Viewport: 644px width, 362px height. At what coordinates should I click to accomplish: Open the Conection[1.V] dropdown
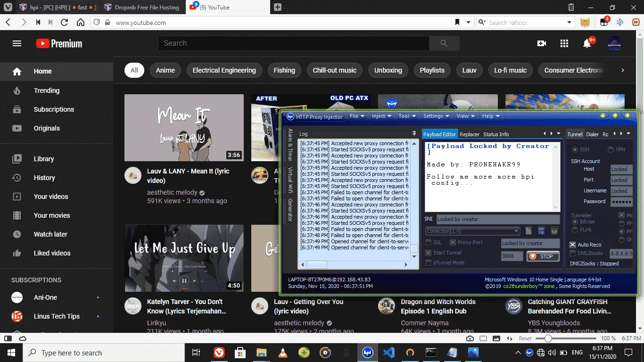(x=473, y=231)
